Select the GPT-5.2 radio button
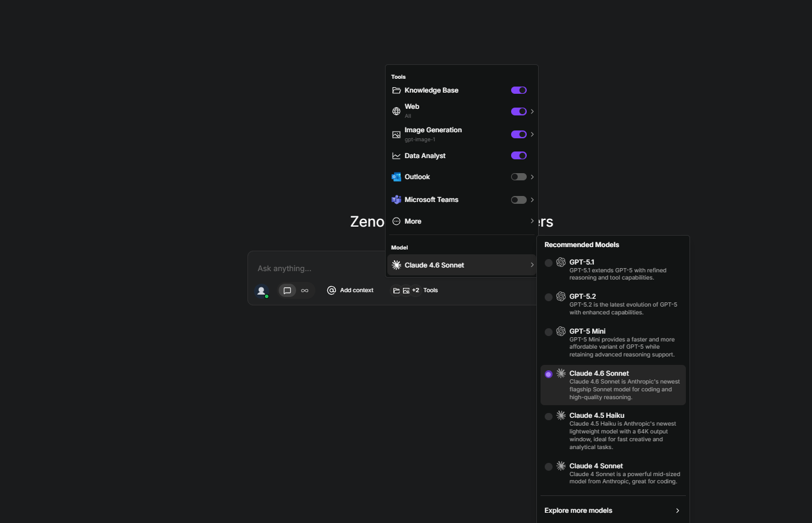Viewport: 812px width, 523px height. pos(548,297)
